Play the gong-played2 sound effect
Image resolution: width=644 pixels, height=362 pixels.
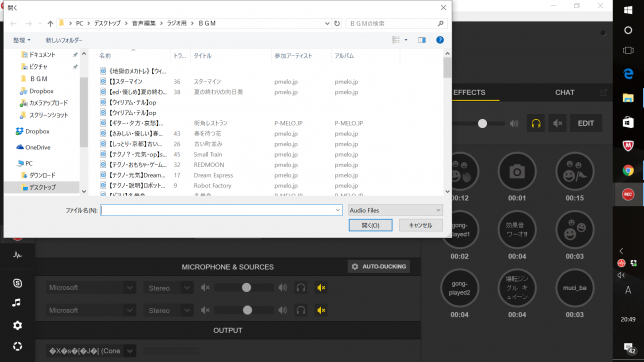click(459, 288)
